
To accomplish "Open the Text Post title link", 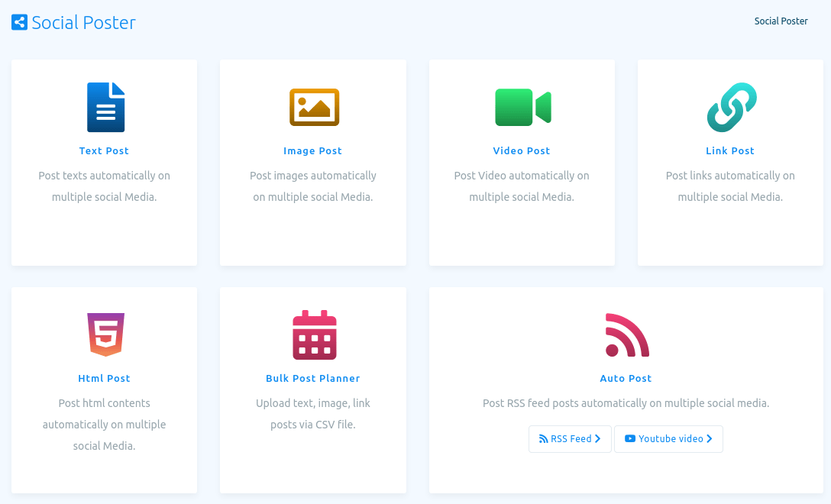I will click(105, 151).
